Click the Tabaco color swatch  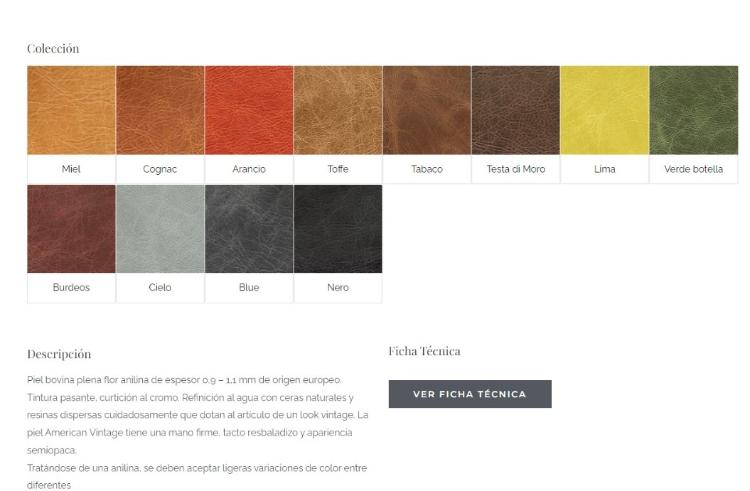pyautogui.click(x=427, y=110)
